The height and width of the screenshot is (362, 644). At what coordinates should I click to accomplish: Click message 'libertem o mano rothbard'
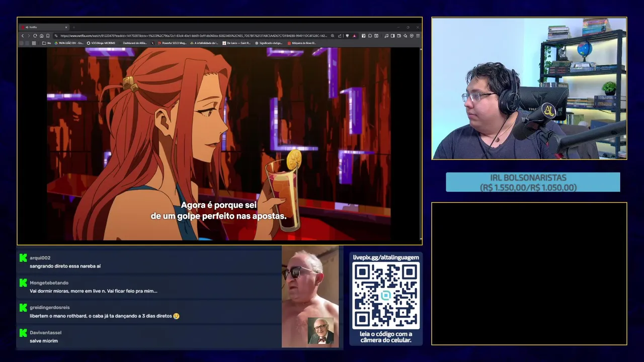click(104, 316)
